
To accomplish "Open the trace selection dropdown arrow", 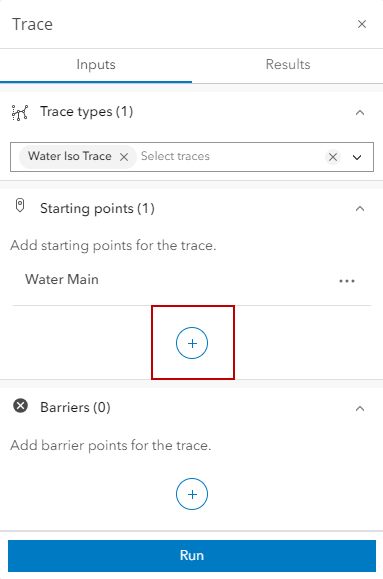I will point(357,158).
